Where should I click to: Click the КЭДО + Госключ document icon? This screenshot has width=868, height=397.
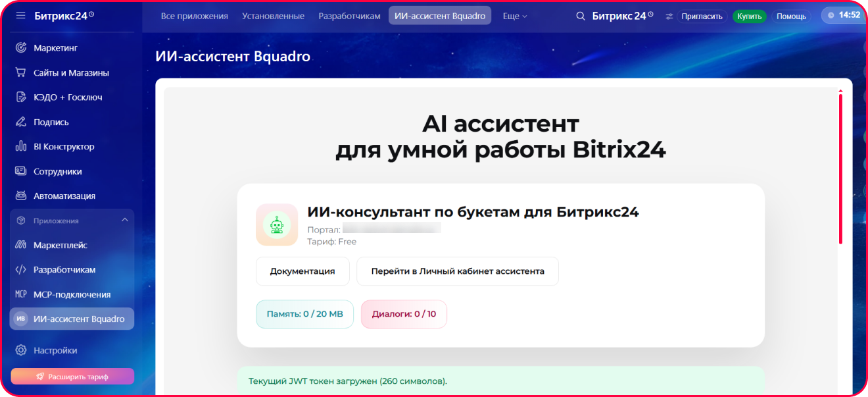click(x=21, y=97)
